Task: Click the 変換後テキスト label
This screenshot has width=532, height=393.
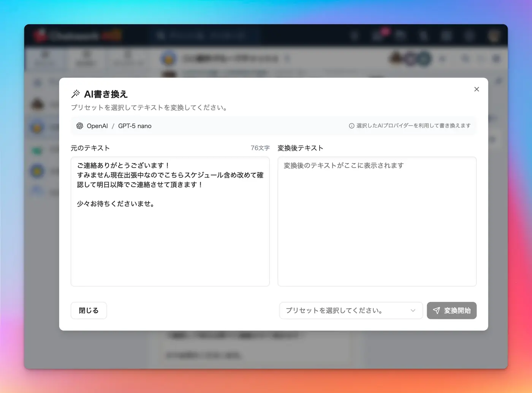Action: pyautogui.click(x=300, y=148)
